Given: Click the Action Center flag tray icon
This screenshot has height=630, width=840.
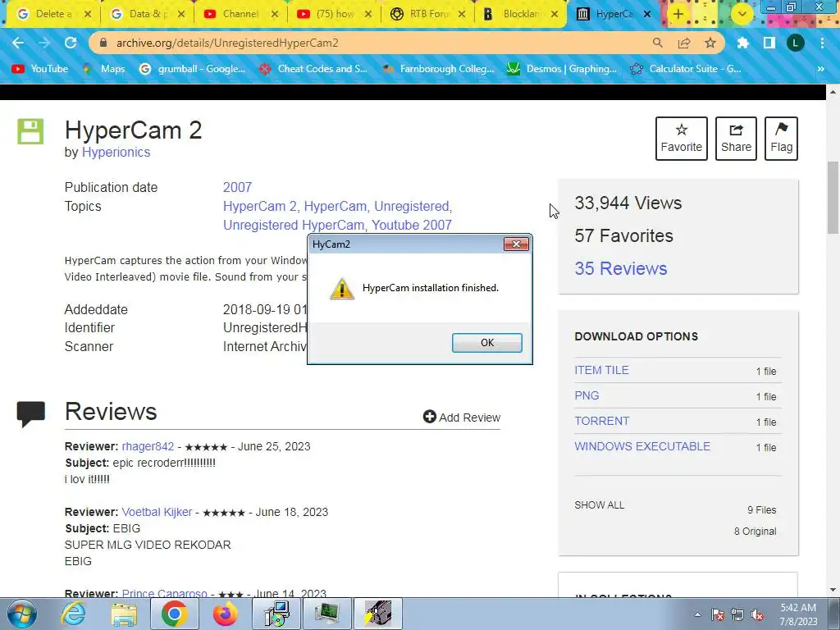Looking at the screenshot, I should [718, 614].
